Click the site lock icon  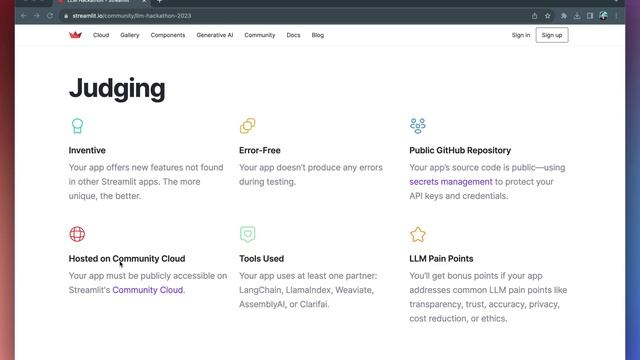[x=66, y=16]
